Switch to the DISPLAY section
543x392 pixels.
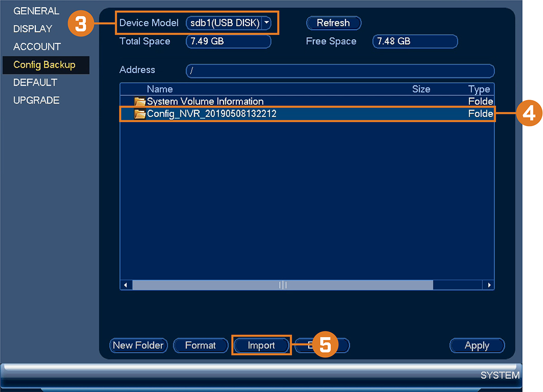click(33, 29)
